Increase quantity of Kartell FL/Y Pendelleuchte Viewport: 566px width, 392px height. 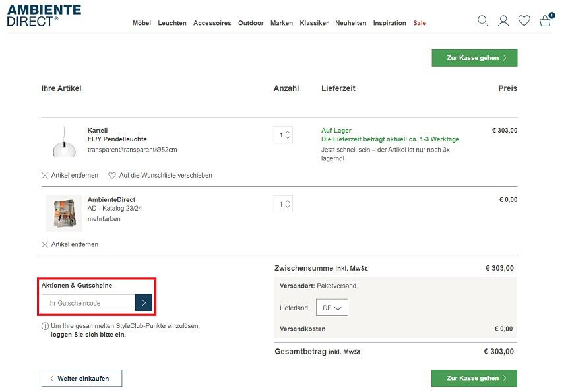click(288, 132)
